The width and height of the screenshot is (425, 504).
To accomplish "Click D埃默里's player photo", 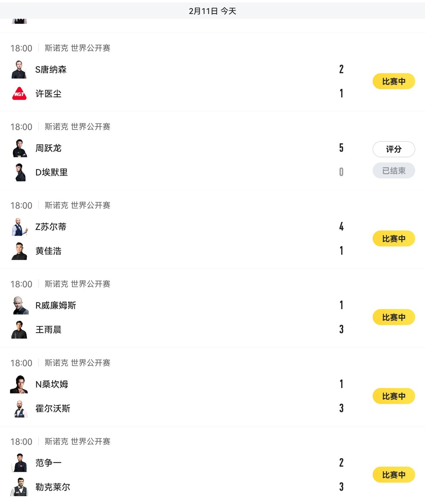I will pos(20,172).
